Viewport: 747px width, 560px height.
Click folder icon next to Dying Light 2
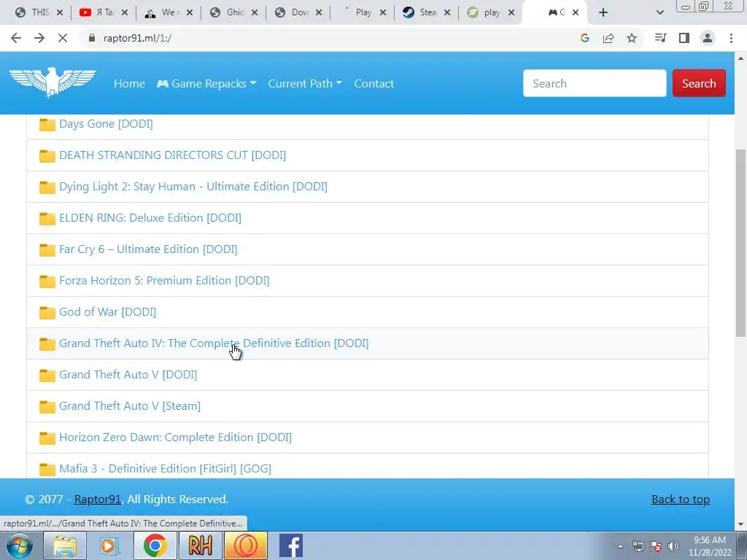coord(47,187)
